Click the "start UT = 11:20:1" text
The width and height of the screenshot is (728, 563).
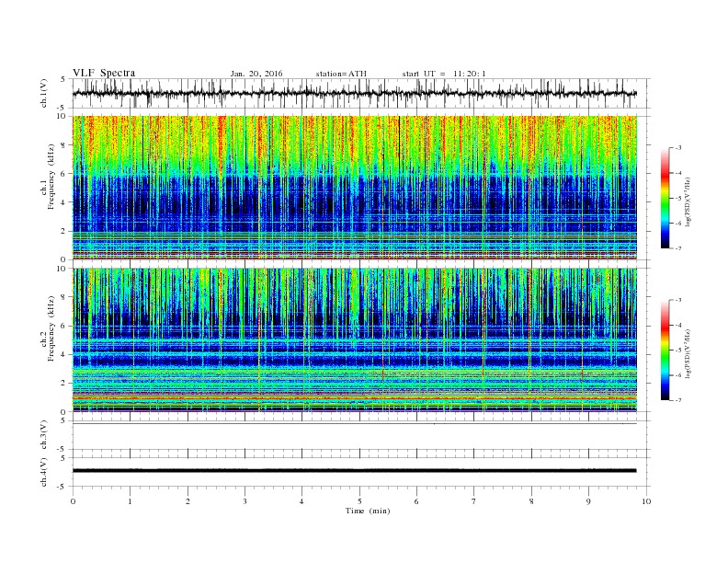(x=444, y=74)
